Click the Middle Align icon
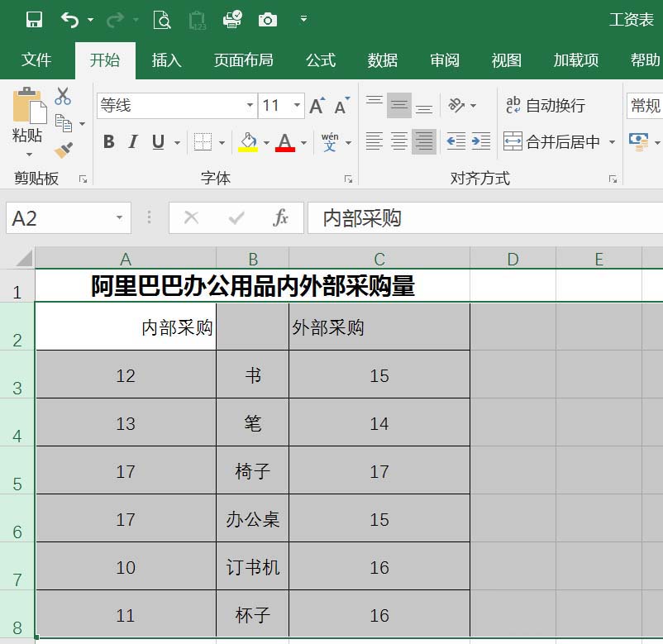Viewport: 663px width, 644px height. click(x=399, y=105)
